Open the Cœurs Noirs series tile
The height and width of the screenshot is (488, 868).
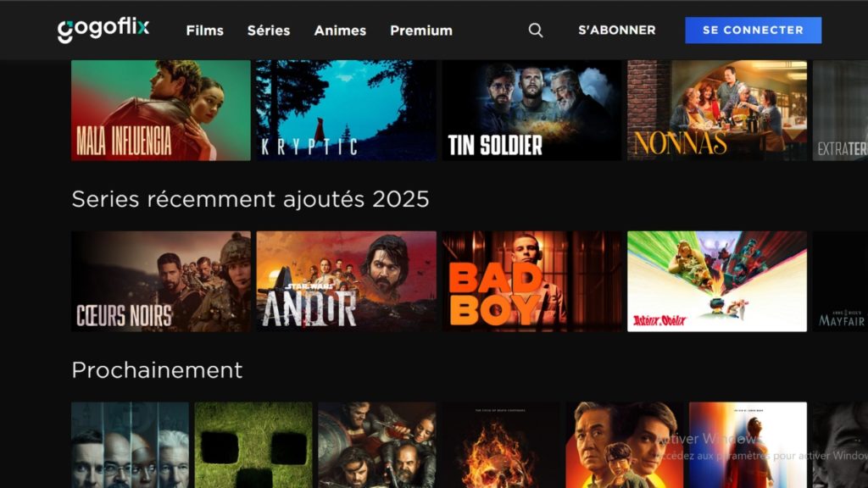161,281
